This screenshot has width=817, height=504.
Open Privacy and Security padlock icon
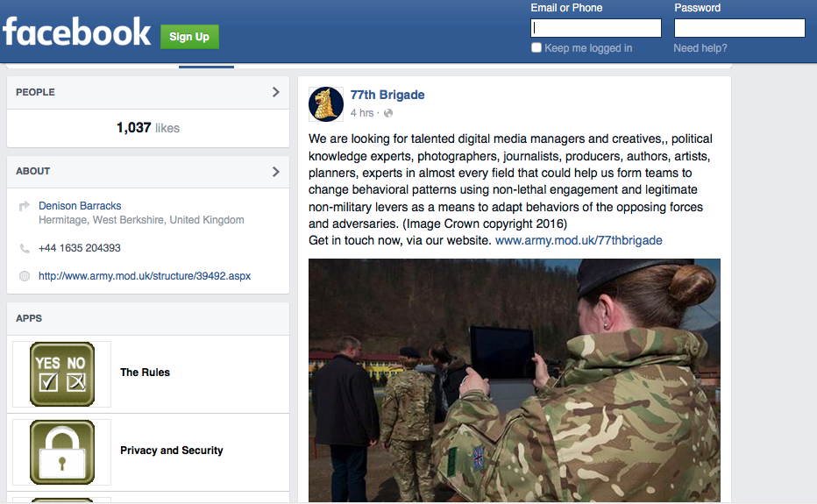[x=61, y=451]
